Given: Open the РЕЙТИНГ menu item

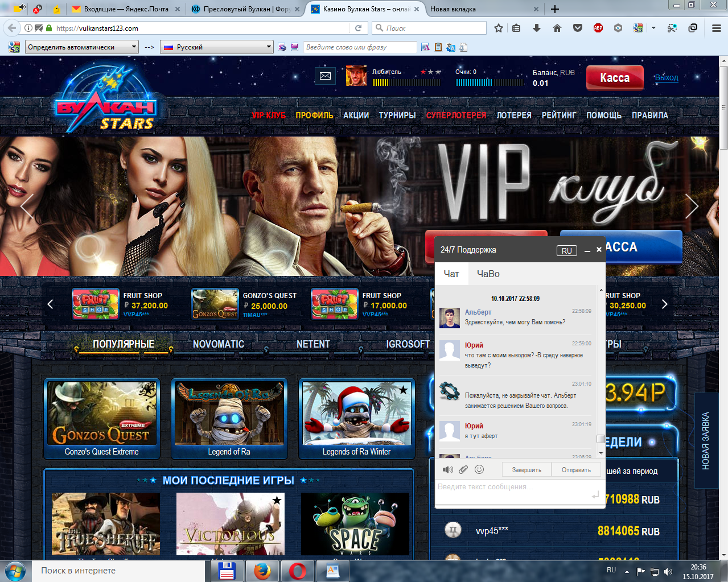Looking at the screenshot, I should (x=559, y=115).
